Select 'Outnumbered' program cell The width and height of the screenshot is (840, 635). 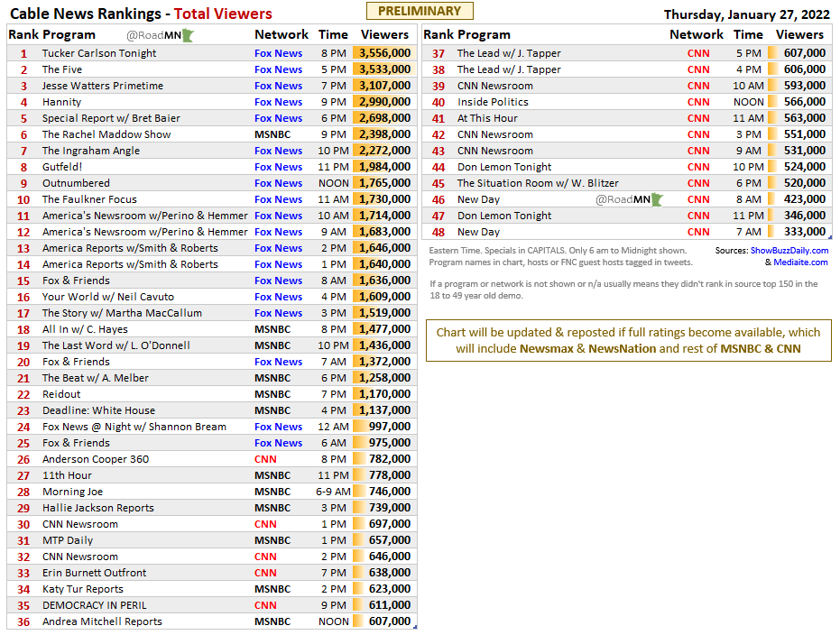(76, 183)
